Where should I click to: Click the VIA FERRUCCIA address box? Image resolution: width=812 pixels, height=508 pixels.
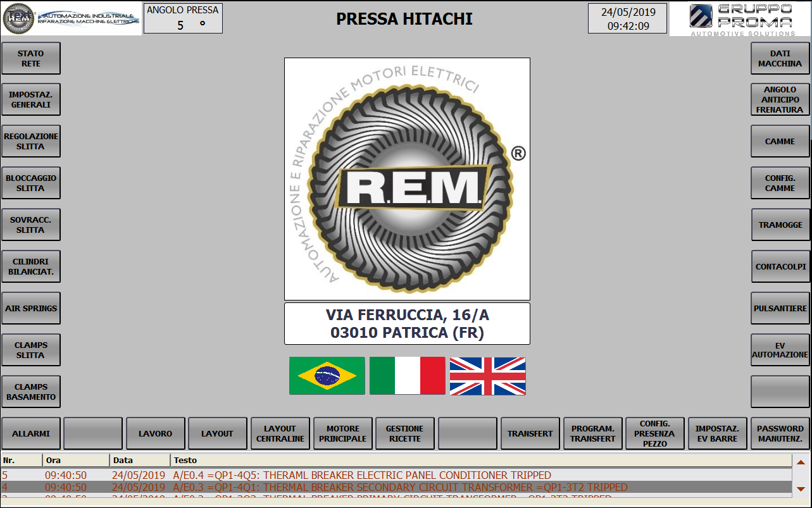(407, 324)
